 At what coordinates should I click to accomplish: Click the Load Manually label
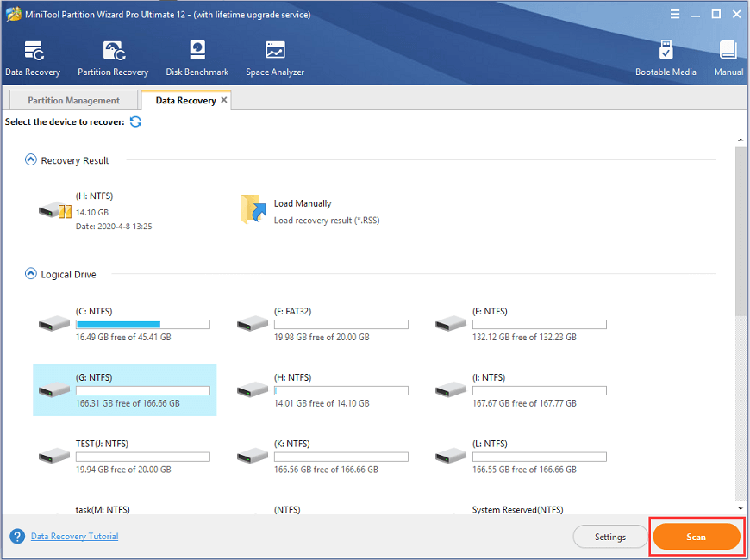303,203
